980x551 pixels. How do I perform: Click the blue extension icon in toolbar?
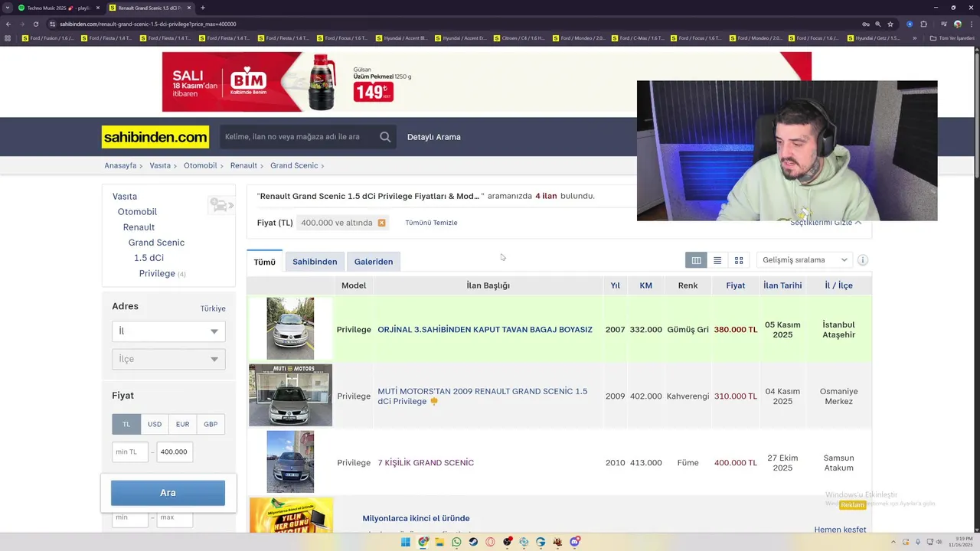click(910, 24)
